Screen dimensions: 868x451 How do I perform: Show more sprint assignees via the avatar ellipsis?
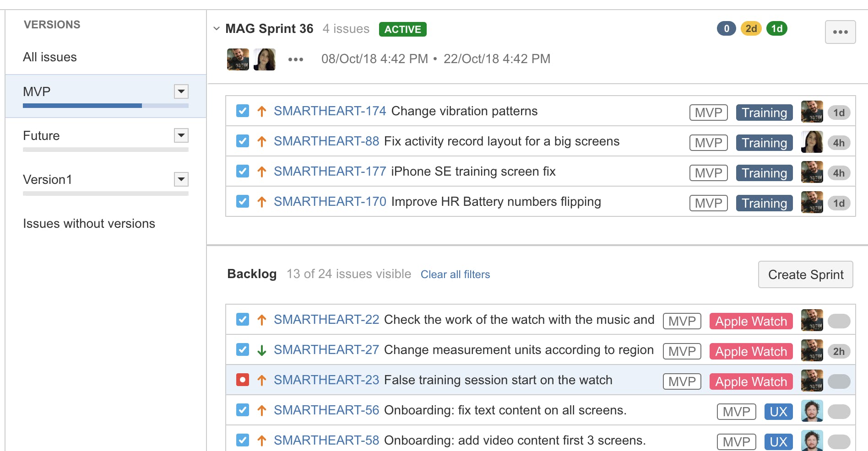(296, 59)
